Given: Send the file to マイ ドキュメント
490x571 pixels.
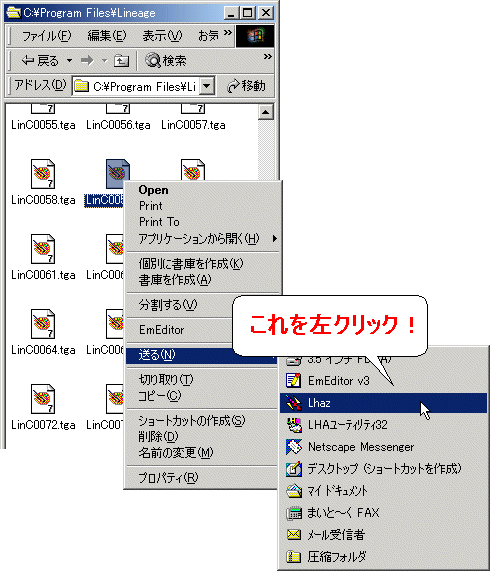Looking at the screenshot, I should 383,491.
